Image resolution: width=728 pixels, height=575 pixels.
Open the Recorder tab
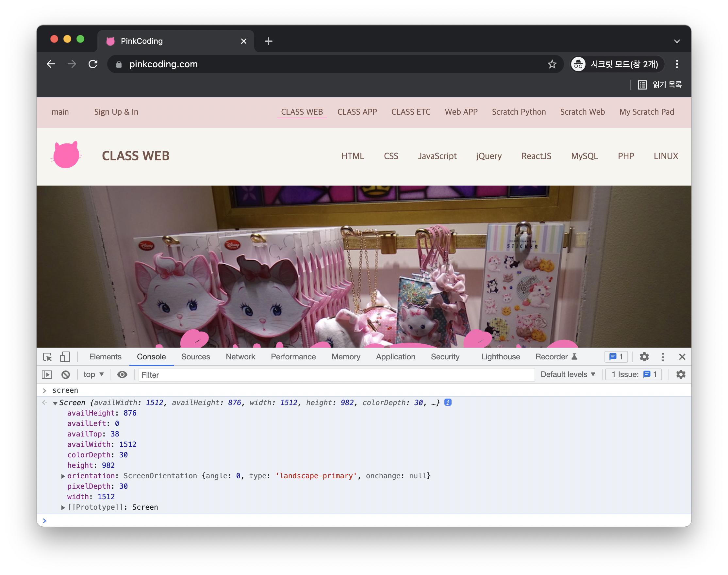point(556,357)
